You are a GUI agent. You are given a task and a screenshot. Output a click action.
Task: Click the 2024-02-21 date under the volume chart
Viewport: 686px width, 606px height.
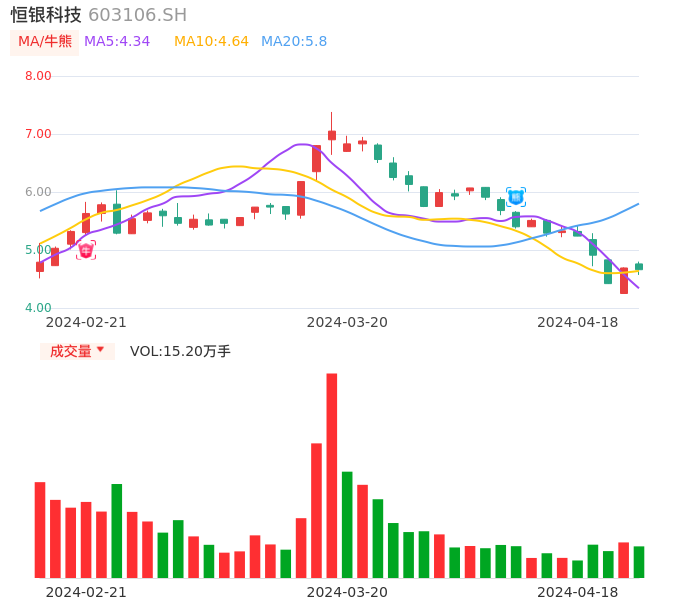tap(86, 592)
